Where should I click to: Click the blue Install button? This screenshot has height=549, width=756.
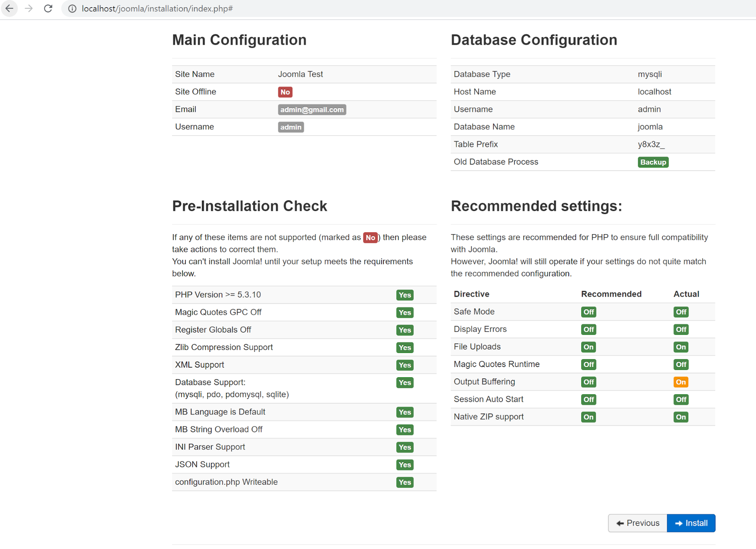(x=691, y=523)
